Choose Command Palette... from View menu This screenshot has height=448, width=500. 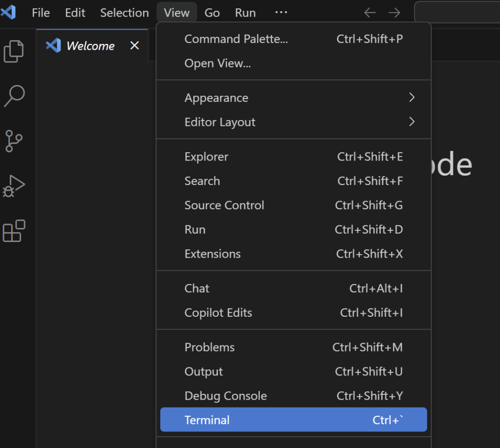(x=293, y=39)
